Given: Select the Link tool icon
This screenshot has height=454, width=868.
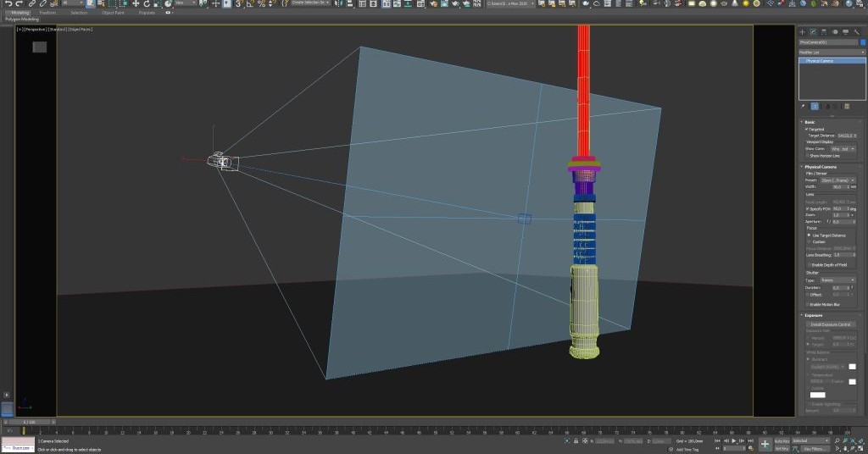Looking at the screenshot, I should [32, 3].
